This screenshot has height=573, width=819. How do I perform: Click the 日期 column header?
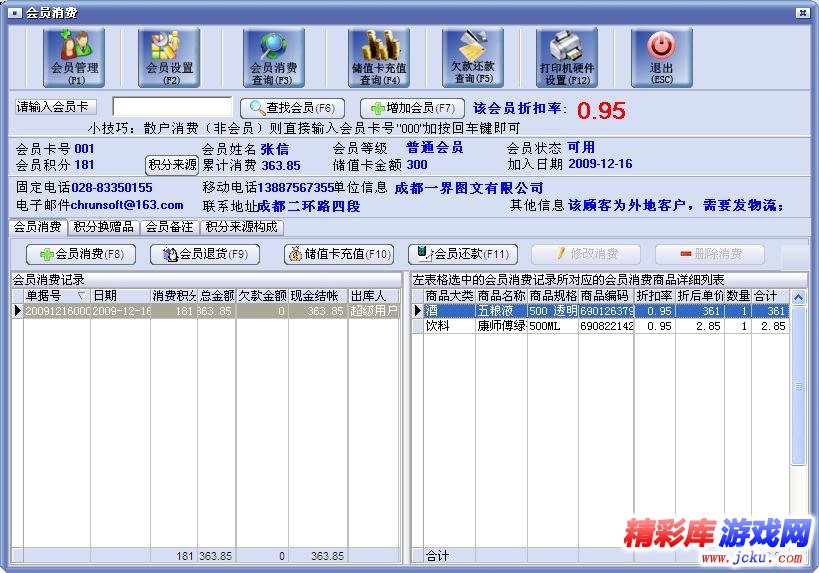point(120,296)
